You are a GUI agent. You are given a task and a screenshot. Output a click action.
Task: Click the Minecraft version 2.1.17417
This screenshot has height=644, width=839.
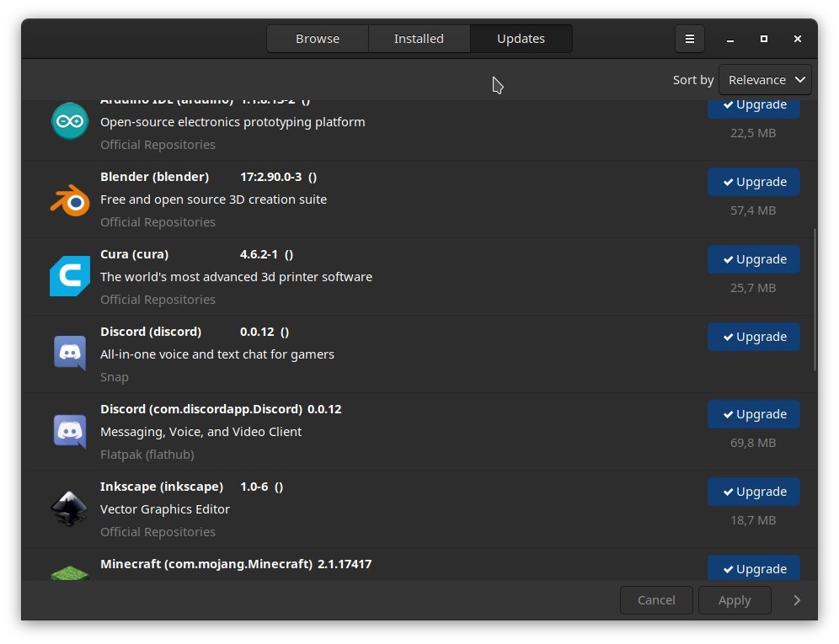coord(345,564)
